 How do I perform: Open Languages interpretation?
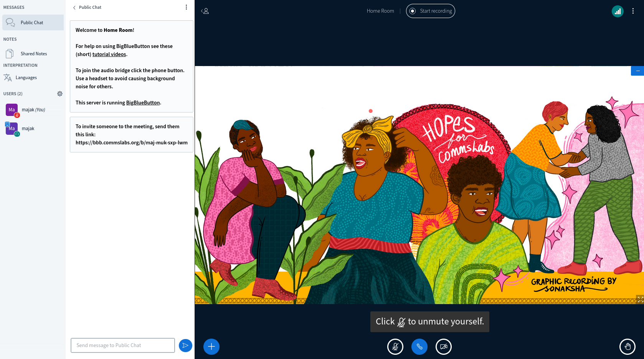[x=26, y=78]
